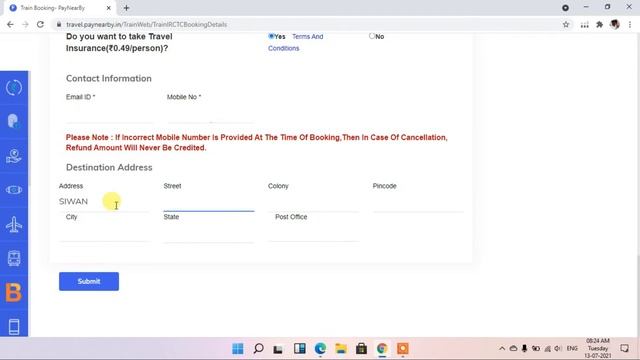Image resolution: width=640 pixels, height=360 pixels.
Task: Open the refresh rupee sidebar icon
Action: (14, 88)
